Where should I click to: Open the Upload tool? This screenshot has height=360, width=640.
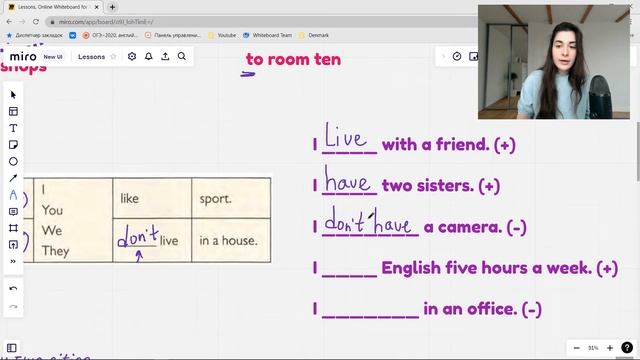tap(13, 245)
